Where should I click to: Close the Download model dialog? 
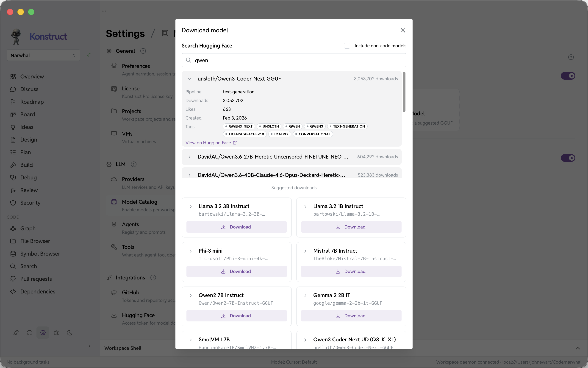403,31
